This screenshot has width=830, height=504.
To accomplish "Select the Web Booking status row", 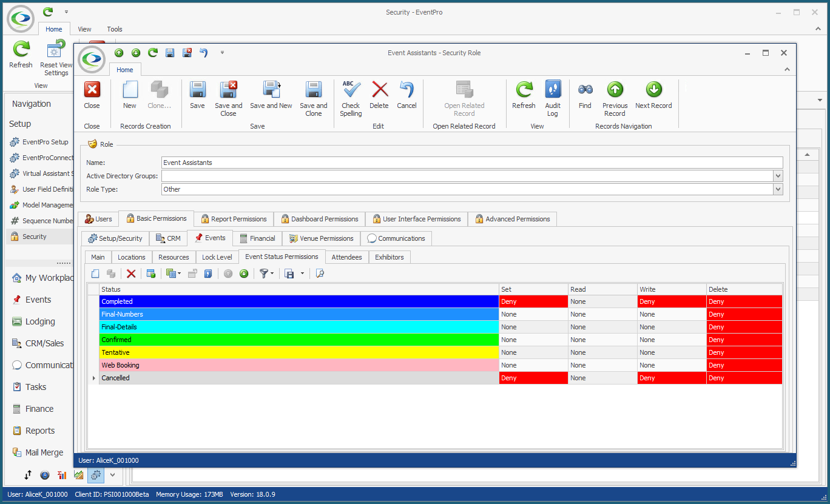I will (x=299, y=365).
